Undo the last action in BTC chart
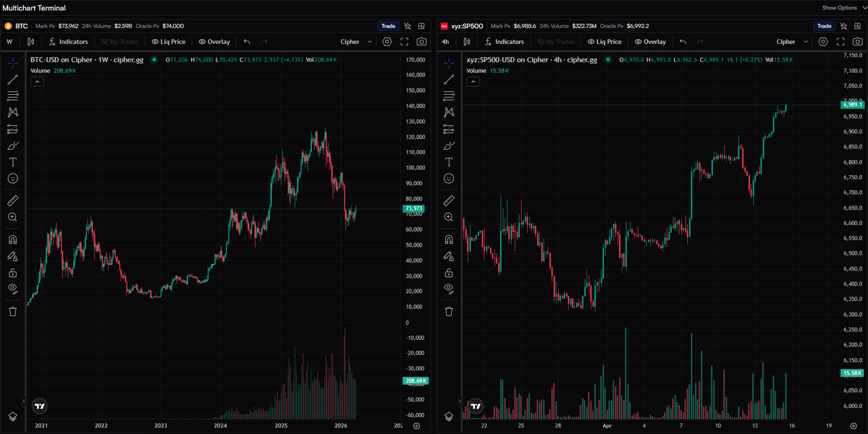Image resolution: width=868 pixels, height=434 pixels. [247, 41]
